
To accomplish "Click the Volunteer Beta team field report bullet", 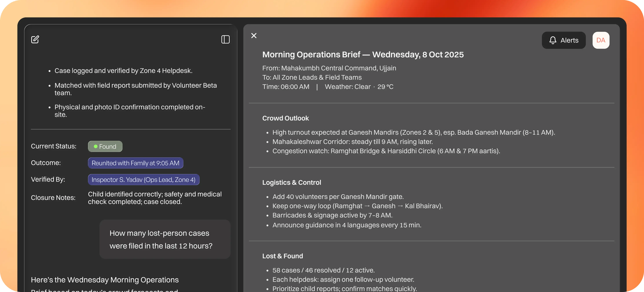I will click(136, 89).
